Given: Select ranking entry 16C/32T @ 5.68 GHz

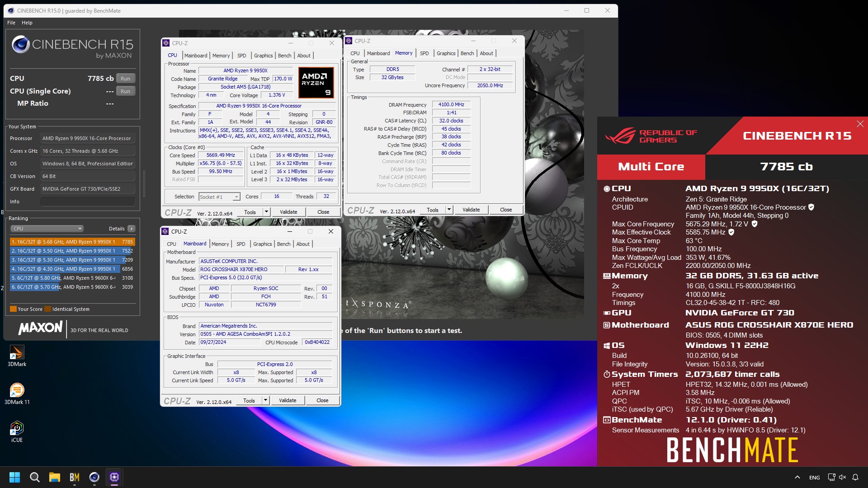Looking at the screenshot, I should (72, 242).
